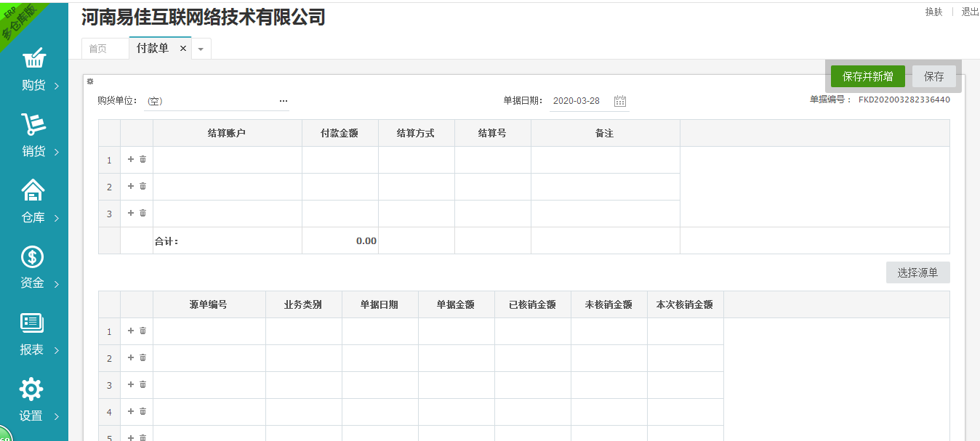
Task: Click calendar icon beside 单据日期
Action: [620, 101]
